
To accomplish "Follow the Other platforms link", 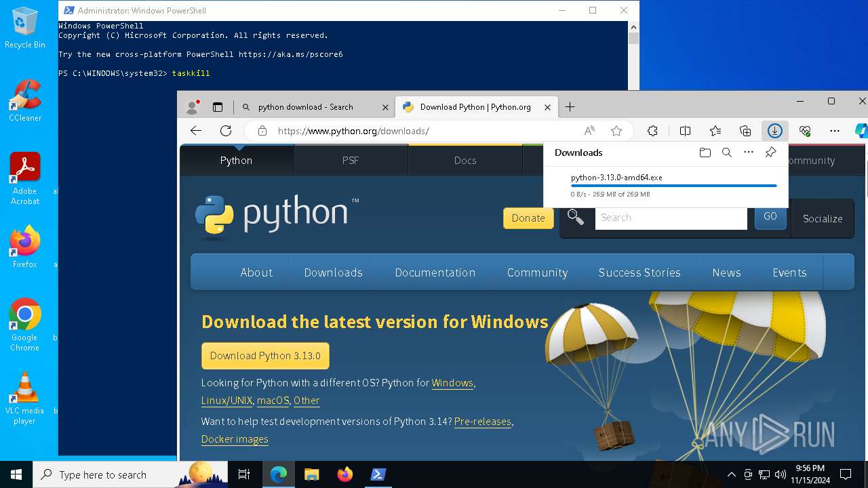I will click(307, 401).
